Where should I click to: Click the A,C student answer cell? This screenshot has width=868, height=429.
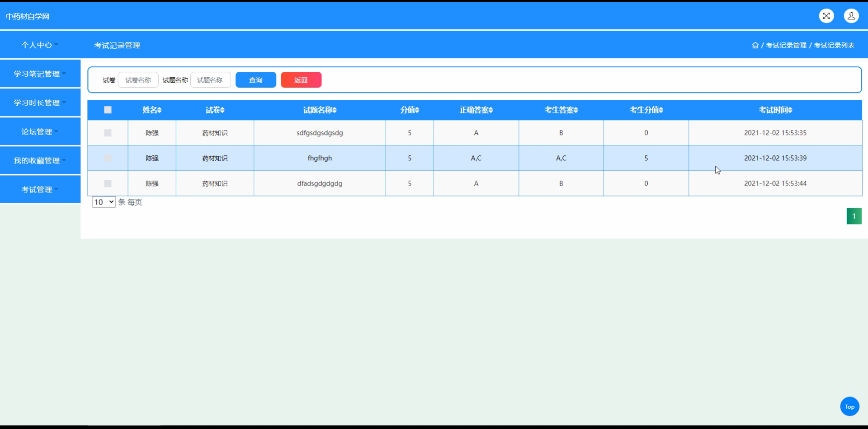point(561,158)
